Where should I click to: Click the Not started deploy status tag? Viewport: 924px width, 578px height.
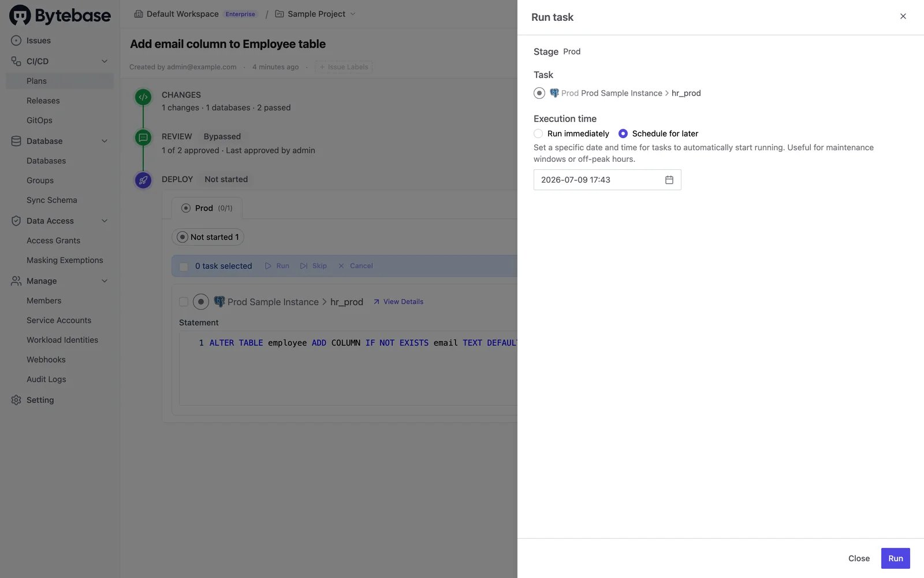click(226, 179)
